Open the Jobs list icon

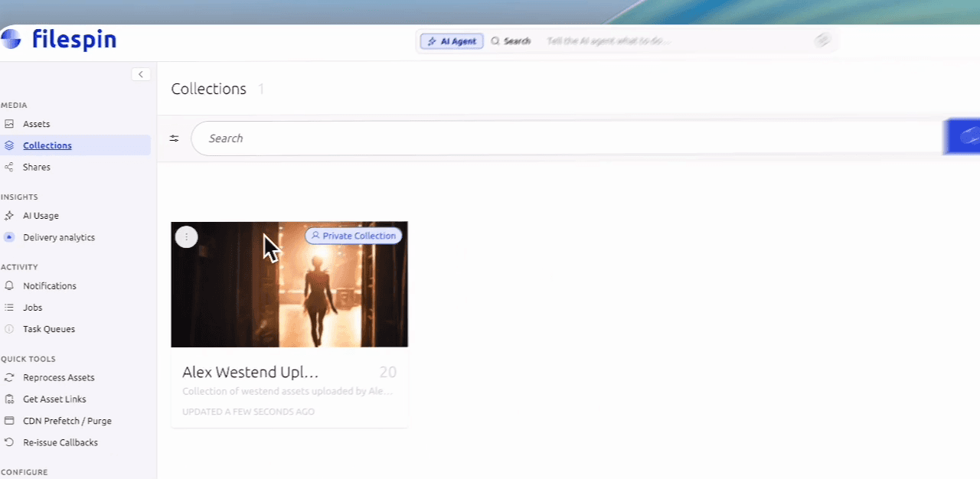pos(9,308)
